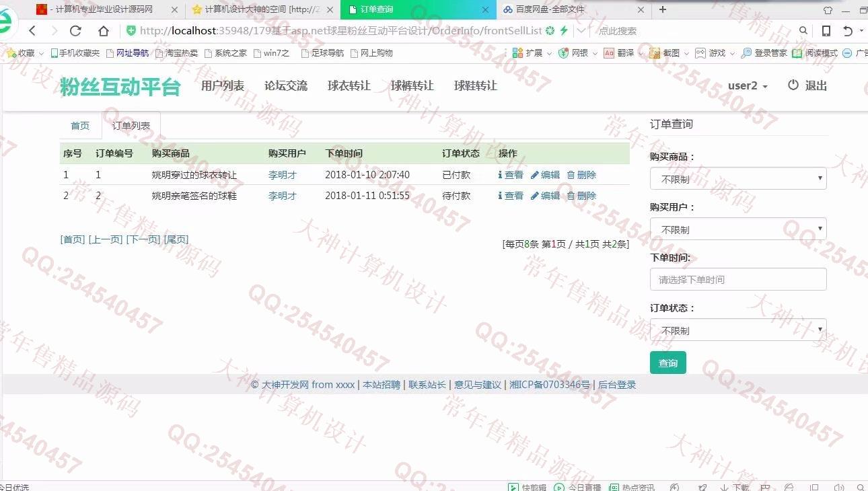
Task: Open a new browser tab with plus icon
Action: (x=663, y=9)
